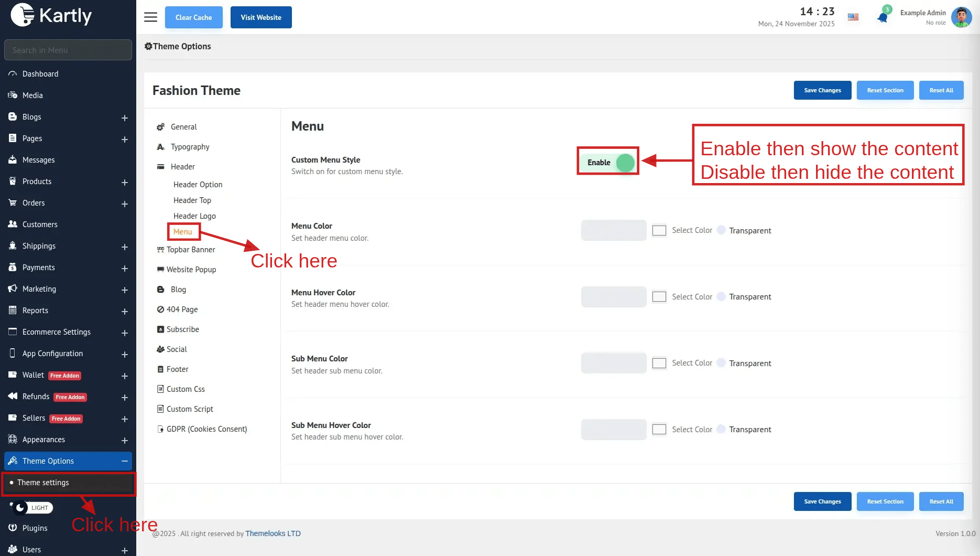Expand the Products sidebar menu

tap(125, 182)
